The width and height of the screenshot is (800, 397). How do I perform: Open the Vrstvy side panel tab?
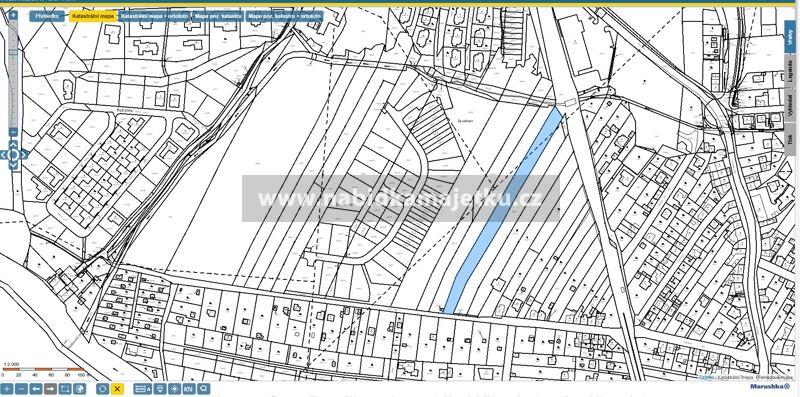point(791,36)
